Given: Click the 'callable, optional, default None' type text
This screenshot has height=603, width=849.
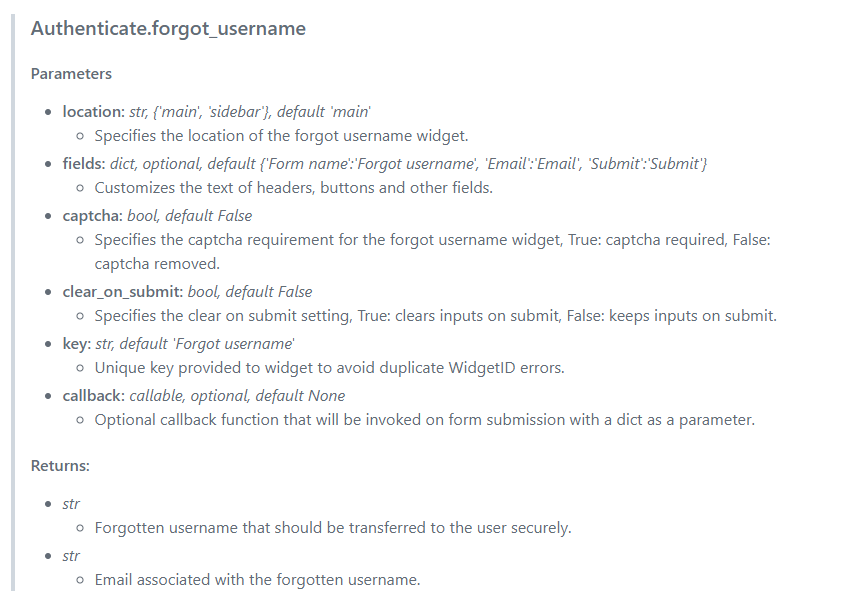Looking at the screenshot, I should point(237,396).
